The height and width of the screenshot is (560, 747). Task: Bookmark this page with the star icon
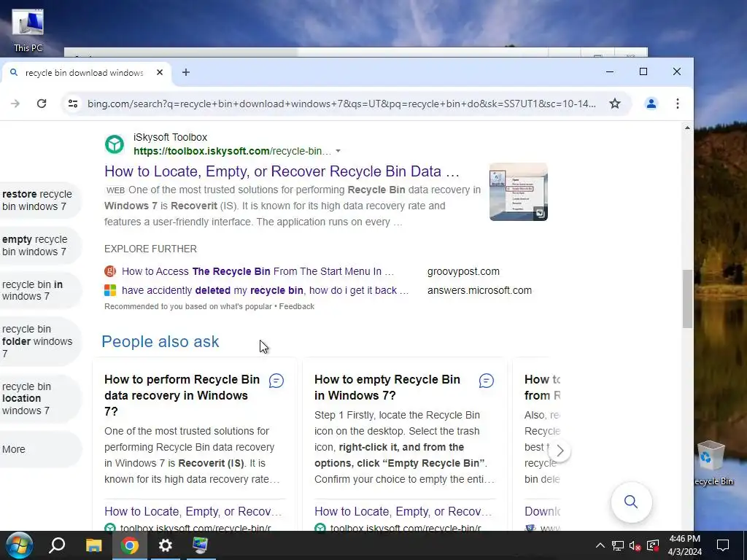(x=615, y=104)
